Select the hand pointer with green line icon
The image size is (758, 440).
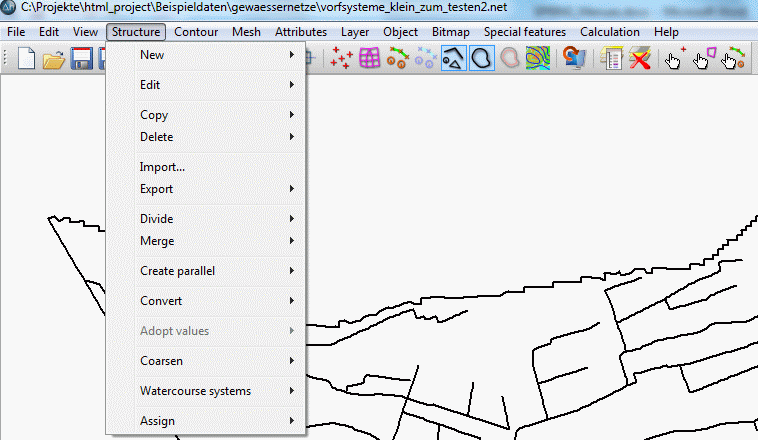733,59
